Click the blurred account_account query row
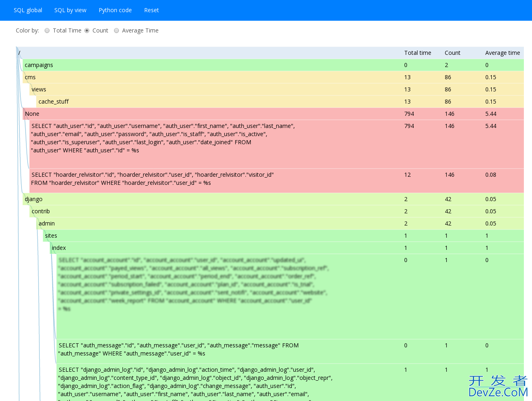 [290, 297]
